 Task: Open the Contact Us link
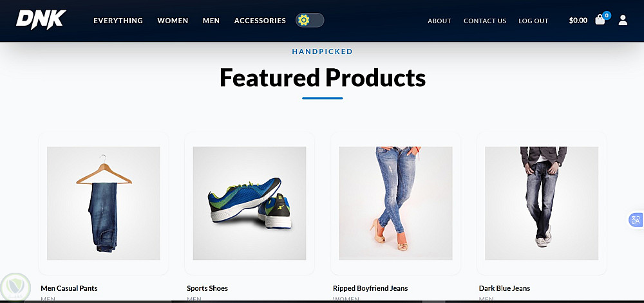[x=485, y=21]
